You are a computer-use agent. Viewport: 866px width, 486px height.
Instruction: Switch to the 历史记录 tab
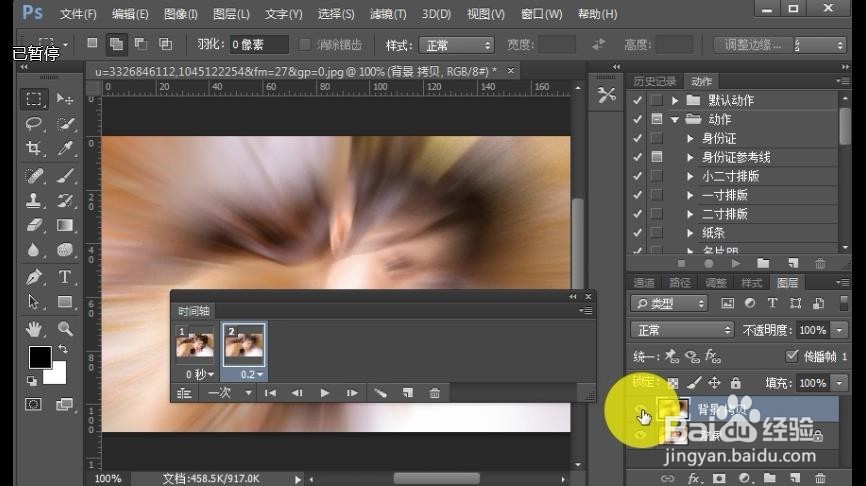654,82
